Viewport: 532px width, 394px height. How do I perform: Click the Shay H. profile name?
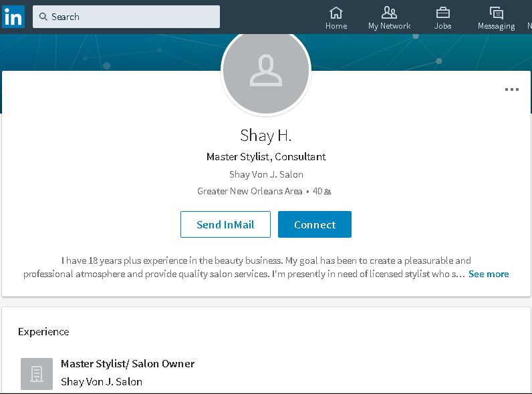tap(266, 136)
